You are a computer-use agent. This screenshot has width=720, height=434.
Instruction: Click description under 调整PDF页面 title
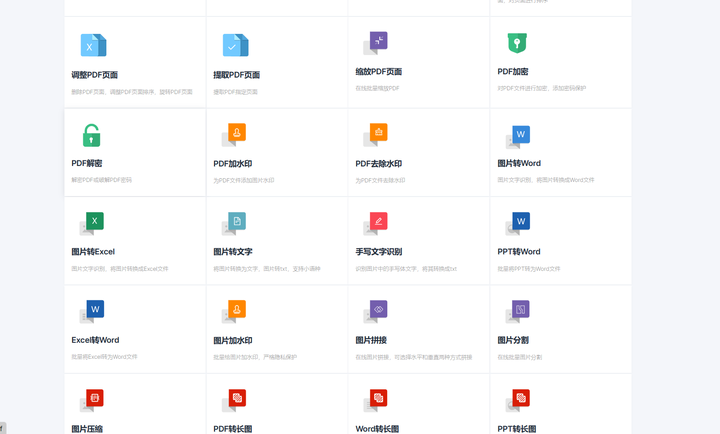tap(132, 92)
